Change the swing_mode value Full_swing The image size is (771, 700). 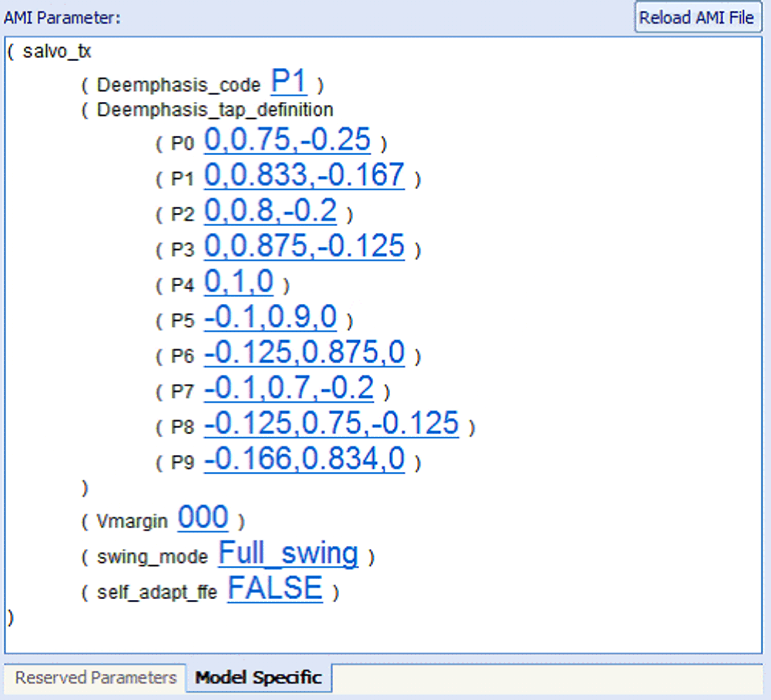point(288,554)
